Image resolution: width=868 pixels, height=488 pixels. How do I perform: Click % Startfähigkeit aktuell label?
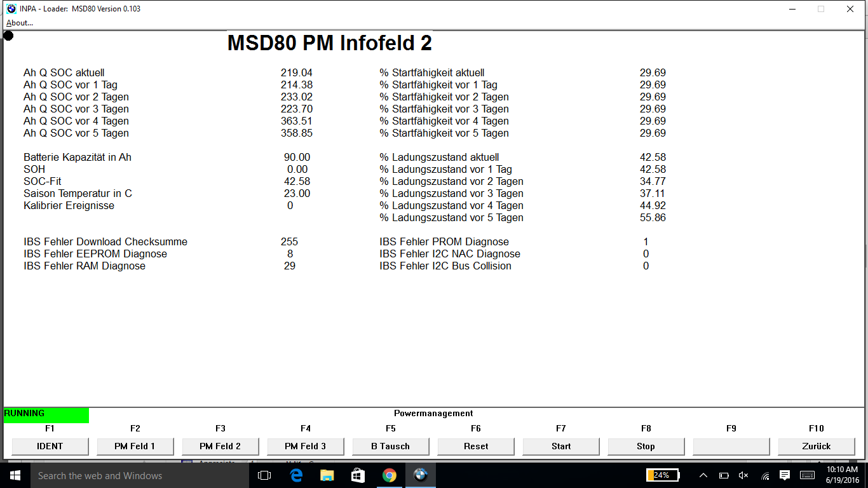click(x=432, y=73)
